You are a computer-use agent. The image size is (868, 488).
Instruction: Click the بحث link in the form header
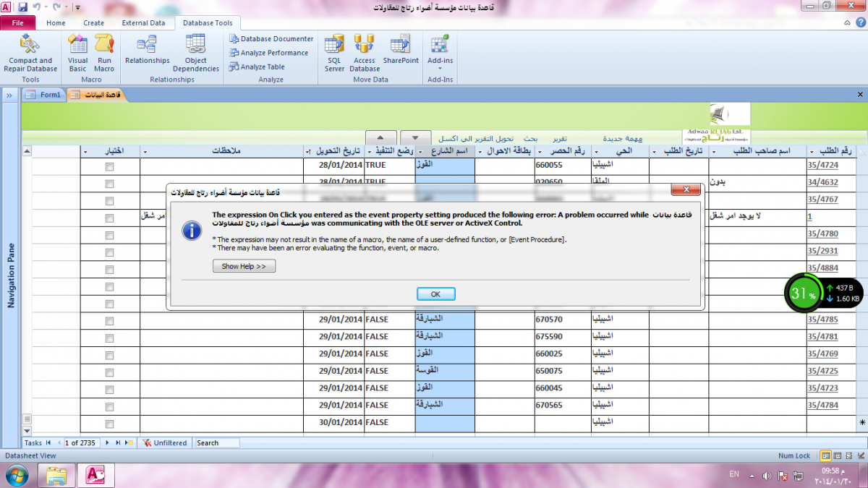(x=531, y=138)
